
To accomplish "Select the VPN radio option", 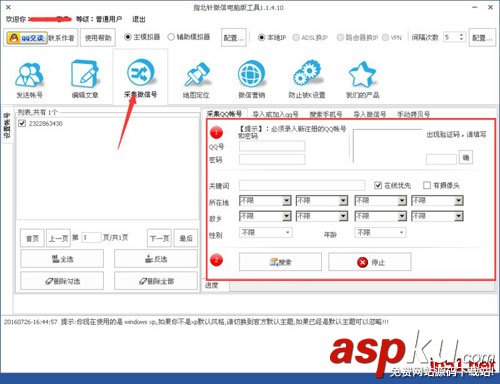I will 392,37.
